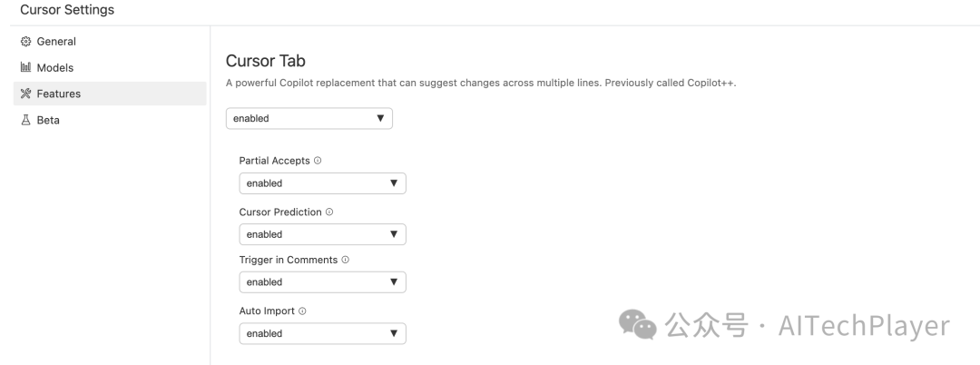Select the Features settings section
980x365 pixels.
tap(59, 94)
